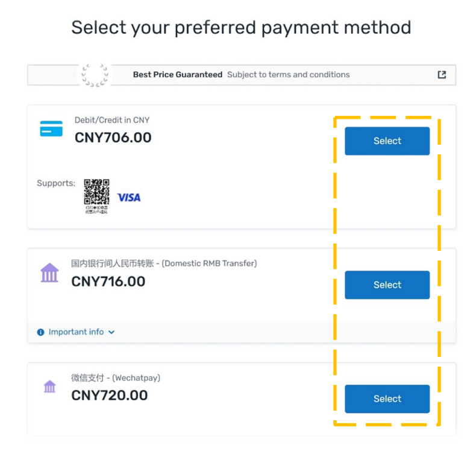Click Subject to terms and conditions

click(x=288, y=75)
